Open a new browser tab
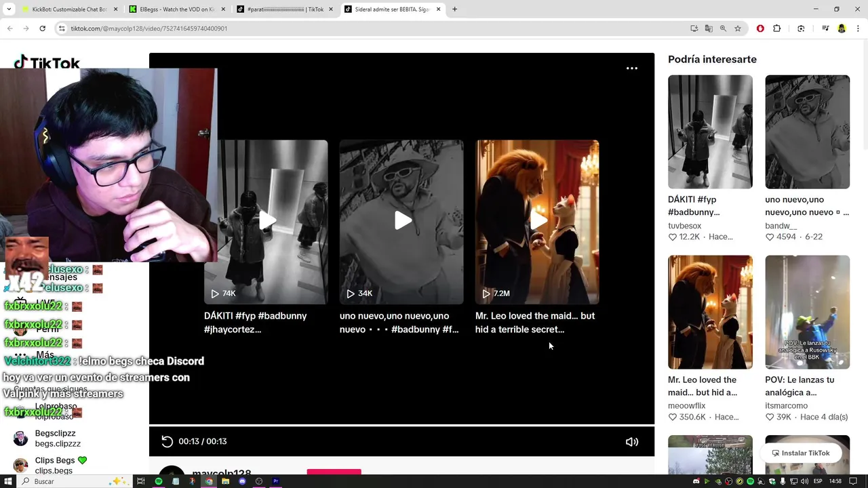868x488 pixels. pyautogui.click(x=454, y=9)
